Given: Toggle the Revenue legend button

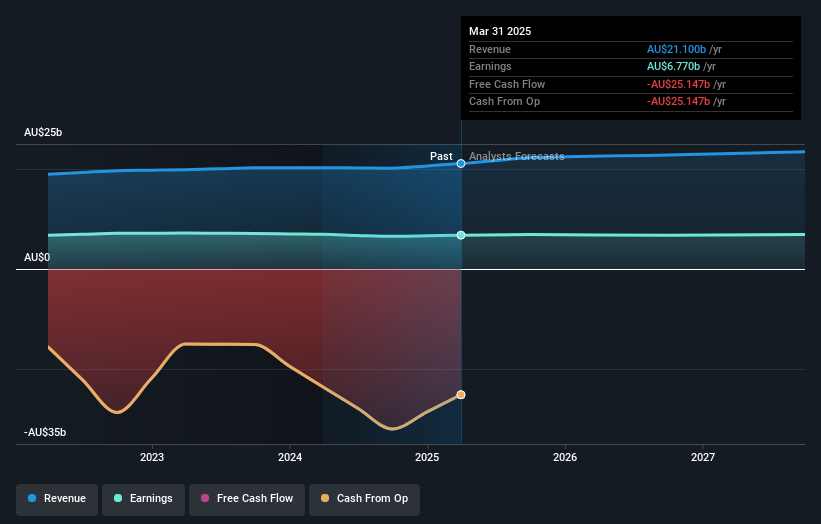Looking at the screenshot, I should pyautogui.click(x=57, y=499).
